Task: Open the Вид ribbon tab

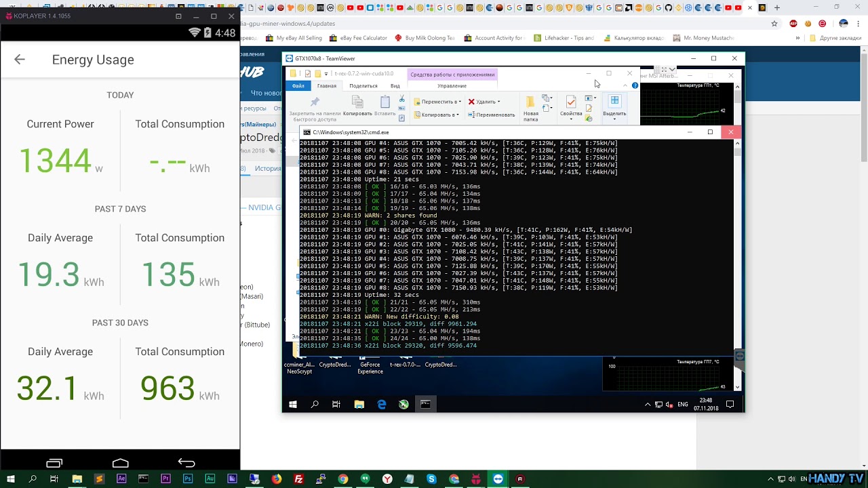Action: [395, 86]
